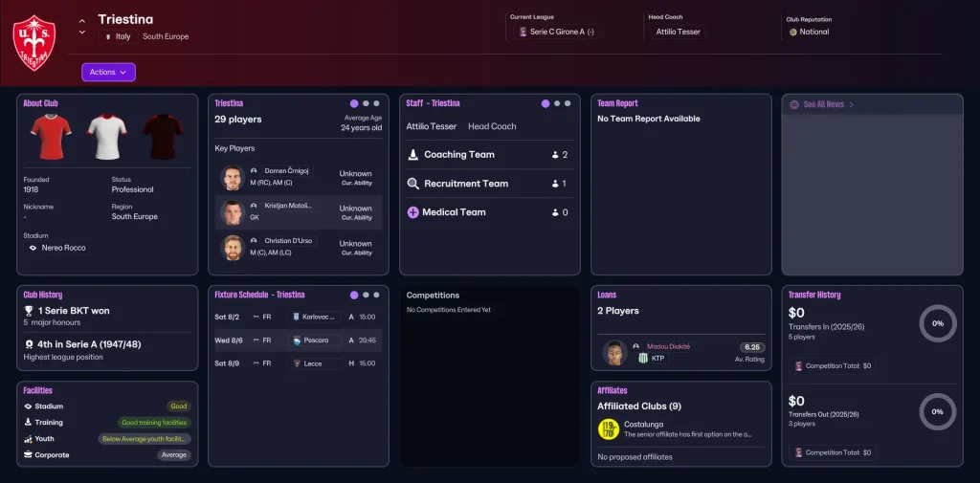Select second page dot in Staff card

[558, 103]
